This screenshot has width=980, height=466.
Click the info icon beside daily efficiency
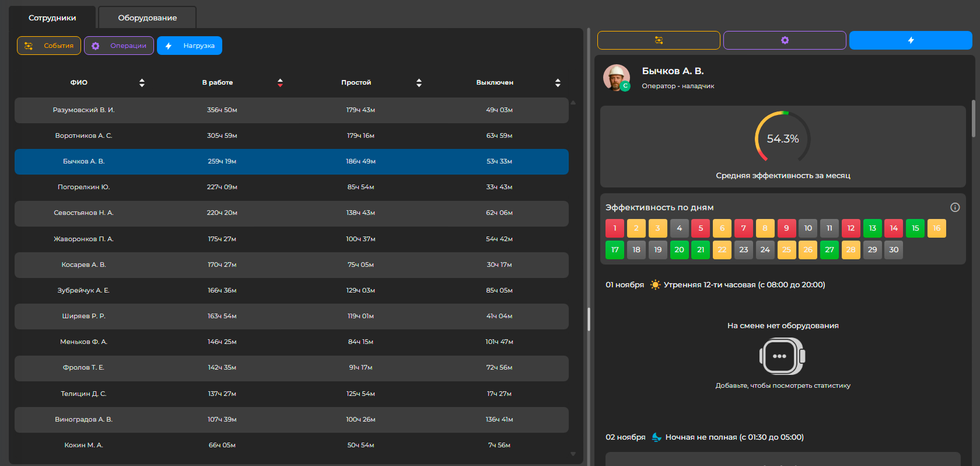tap(955, 207)
